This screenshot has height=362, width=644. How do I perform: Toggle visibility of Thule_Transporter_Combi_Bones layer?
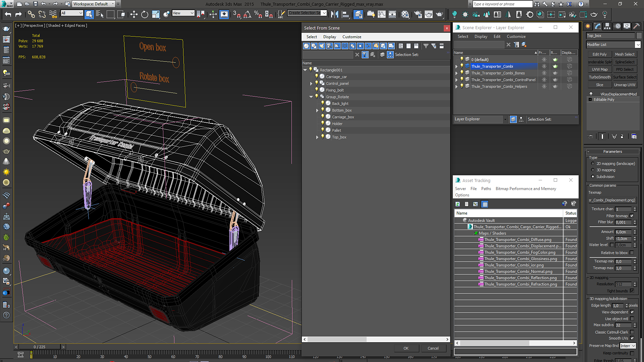click(x=462, y=73)
